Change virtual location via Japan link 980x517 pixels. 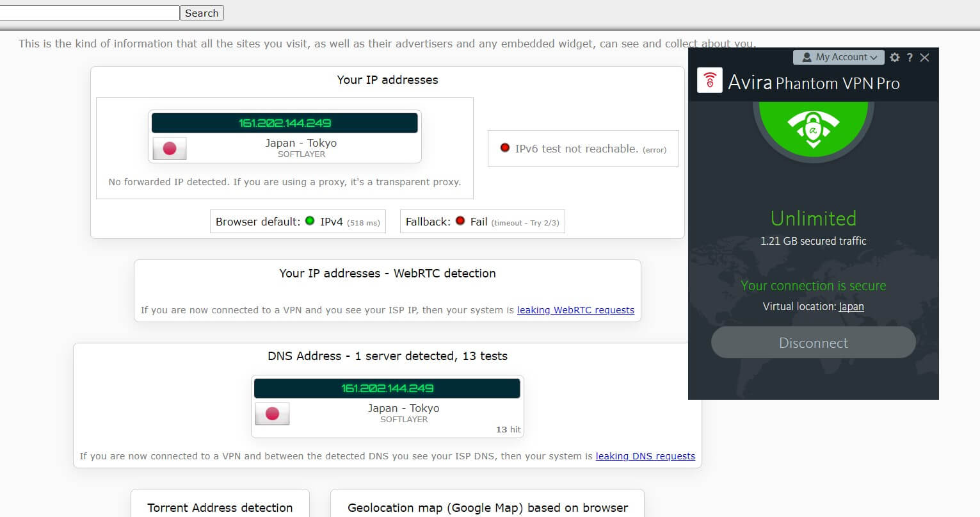(x=851, y=306)
